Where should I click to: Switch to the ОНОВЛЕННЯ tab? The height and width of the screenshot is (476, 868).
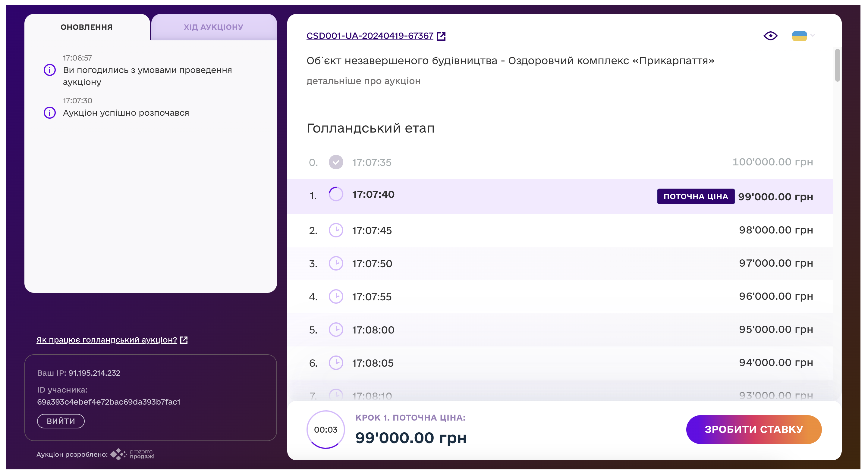point(86,27)
